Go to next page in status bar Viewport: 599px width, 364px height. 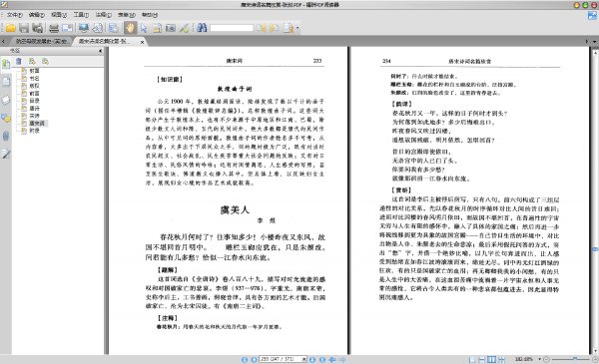coord(312,359)
